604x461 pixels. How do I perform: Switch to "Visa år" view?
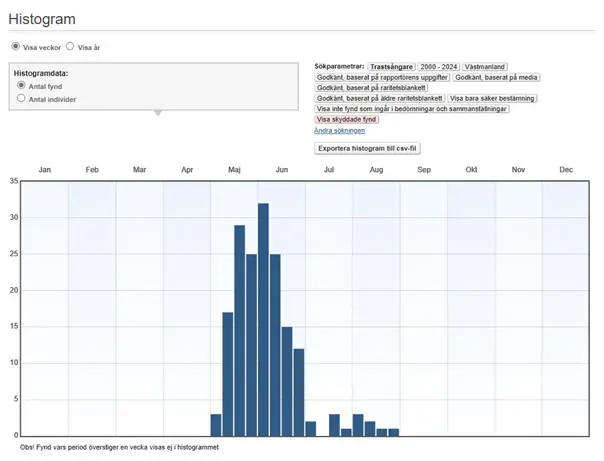pos(70,46)
